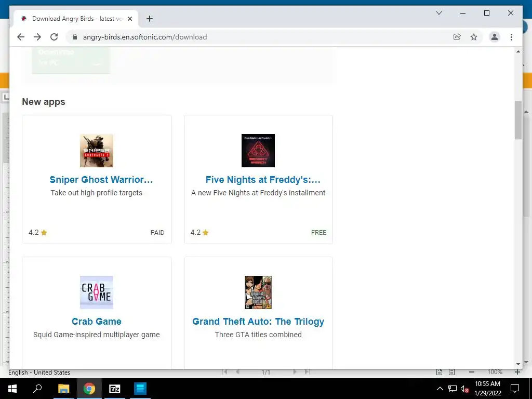
Task: Open the blue app taskbar icon
Action: click(140, 389)
